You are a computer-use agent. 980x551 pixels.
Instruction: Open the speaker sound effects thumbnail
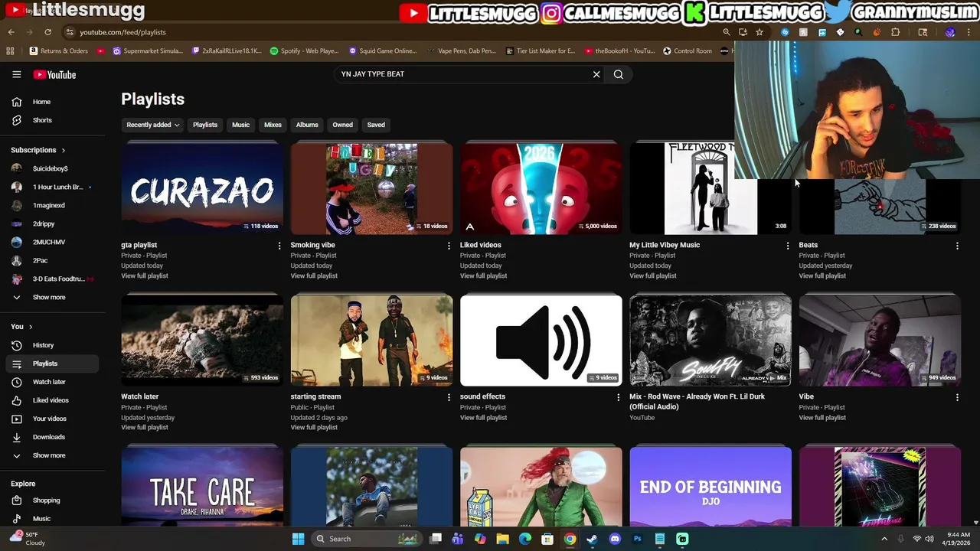(541, 340)
